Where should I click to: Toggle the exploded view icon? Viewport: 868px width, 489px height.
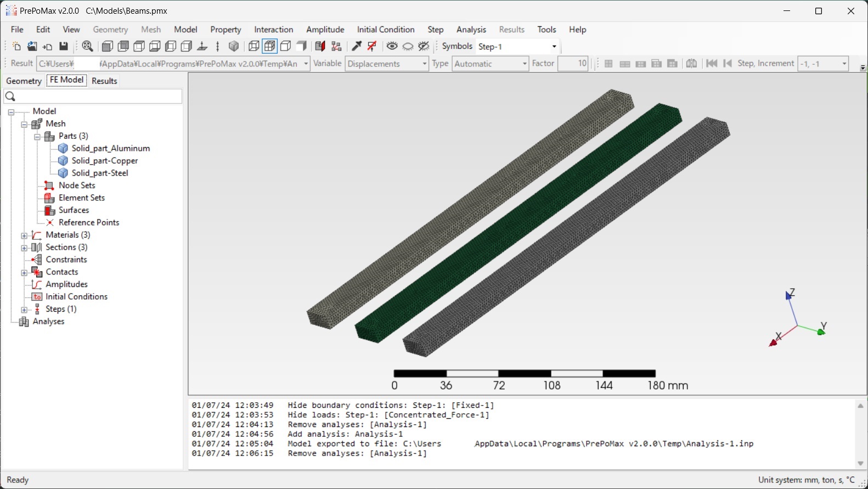coord(336,47)
